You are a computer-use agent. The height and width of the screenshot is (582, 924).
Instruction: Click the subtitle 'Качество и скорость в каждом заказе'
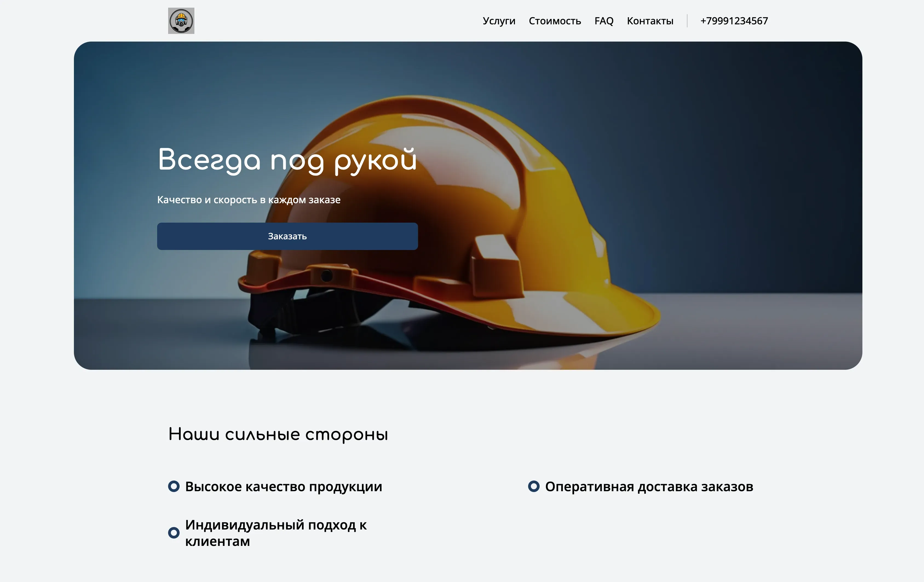pos(249,199)
